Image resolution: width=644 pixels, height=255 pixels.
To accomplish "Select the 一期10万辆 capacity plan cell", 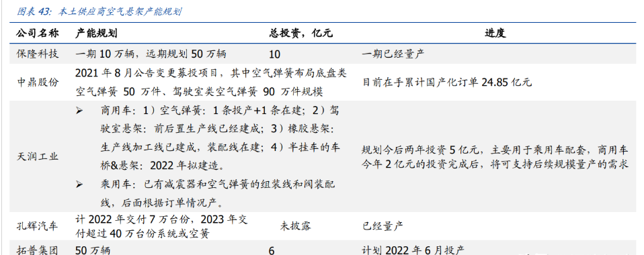I will point(151,54).
